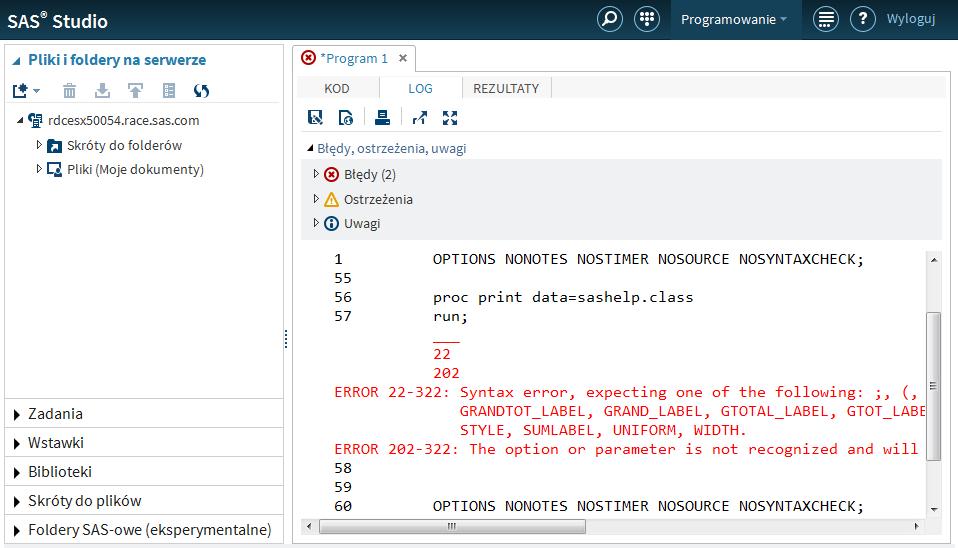Screen dimensions: 958x548
Task: Close the *Program 1 tab
Action: point(403,58)
